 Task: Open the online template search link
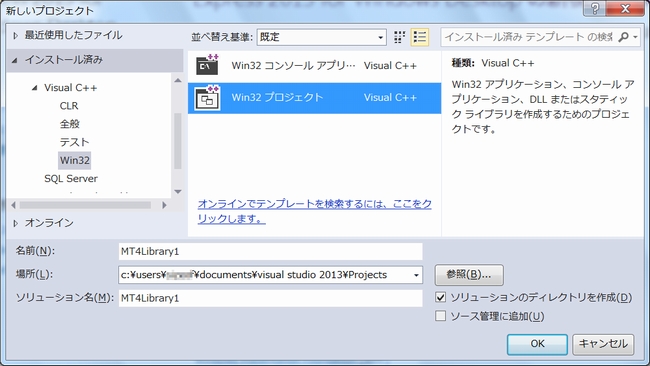315,211
